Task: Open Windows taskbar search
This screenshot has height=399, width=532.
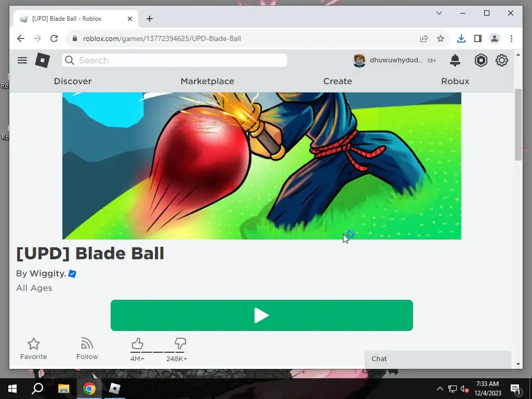Action: pos(37,389)
